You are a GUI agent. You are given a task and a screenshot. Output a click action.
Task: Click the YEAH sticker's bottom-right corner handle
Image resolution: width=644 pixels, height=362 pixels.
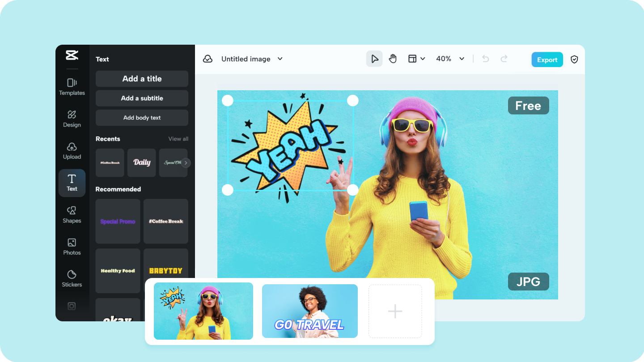click(353, 190)
